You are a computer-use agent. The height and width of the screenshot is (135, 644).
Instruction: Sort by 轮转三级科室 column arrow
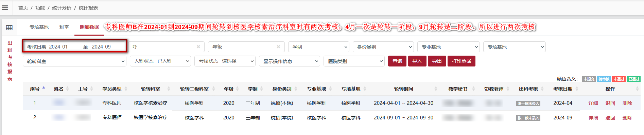pos(213,89)
